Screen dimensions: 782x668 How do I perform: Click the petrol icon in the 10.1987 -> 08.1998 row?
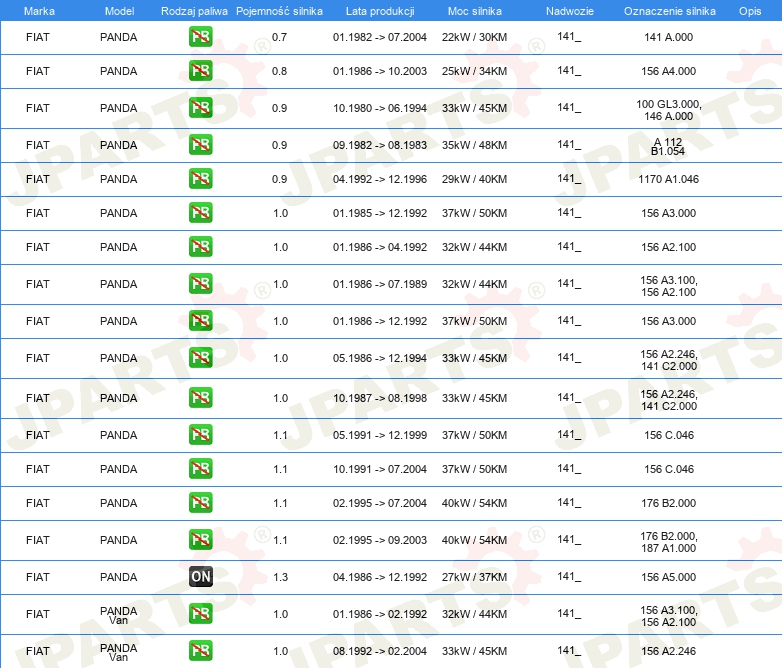coord(200,397)
